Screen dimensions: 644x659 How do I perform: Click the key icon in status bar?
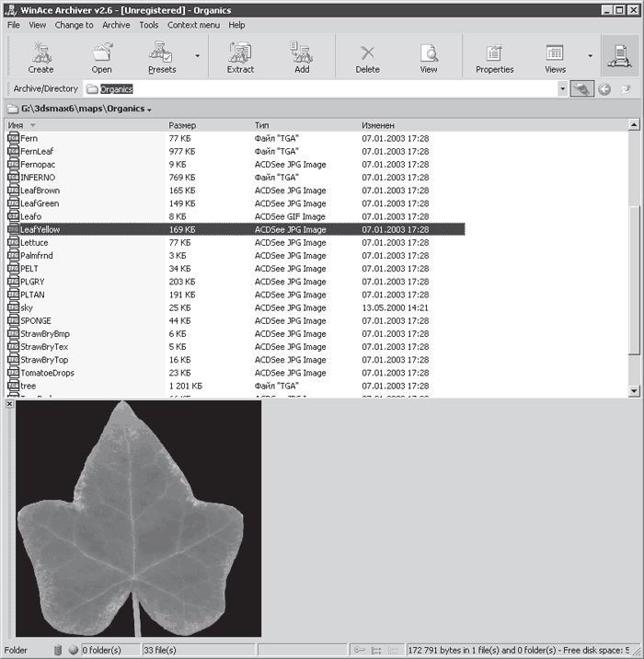[359, 650]
